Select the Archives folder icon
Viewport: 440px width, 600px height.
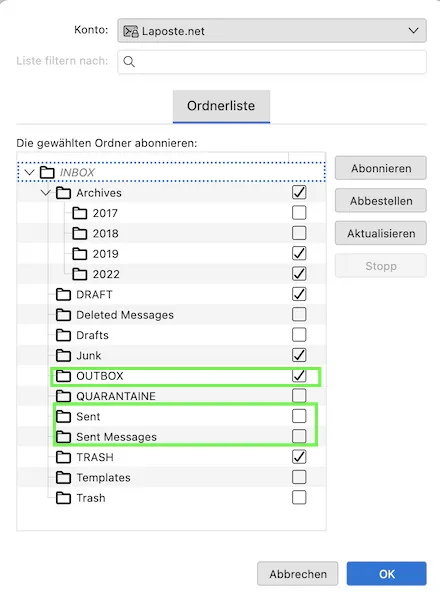click(64, 192)
